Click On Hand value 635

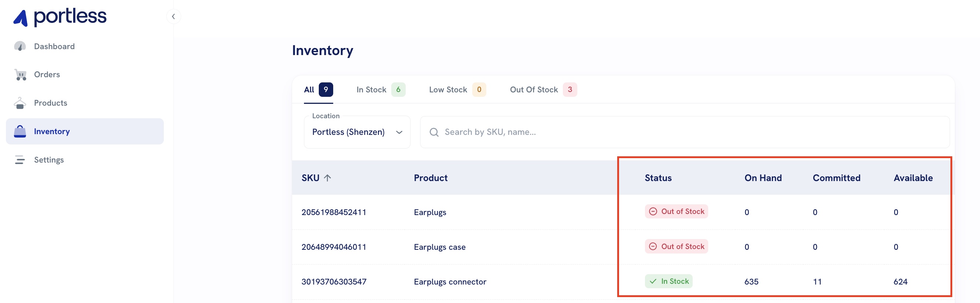tap(751, 282)
